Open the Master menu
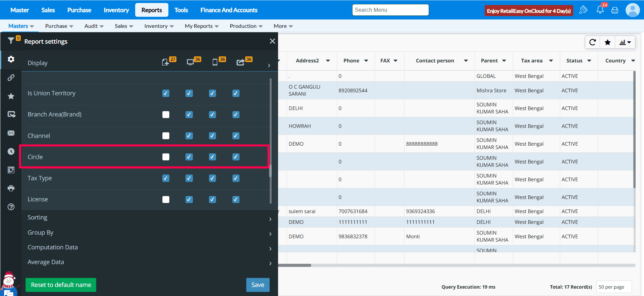 20,10
